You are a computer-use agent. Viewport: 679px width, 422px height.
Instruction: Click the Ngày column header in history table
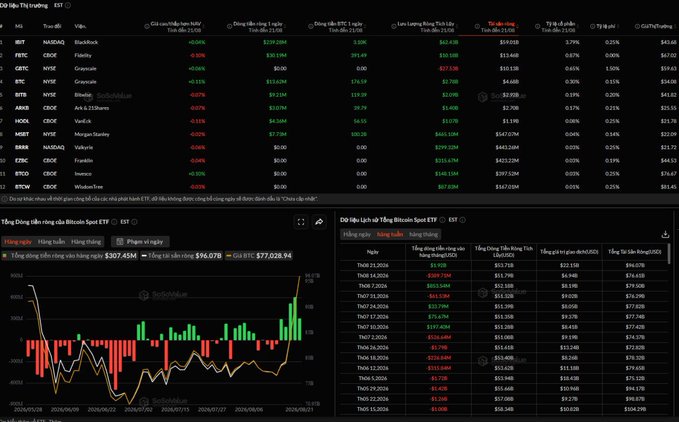click(x=372, y=251)
